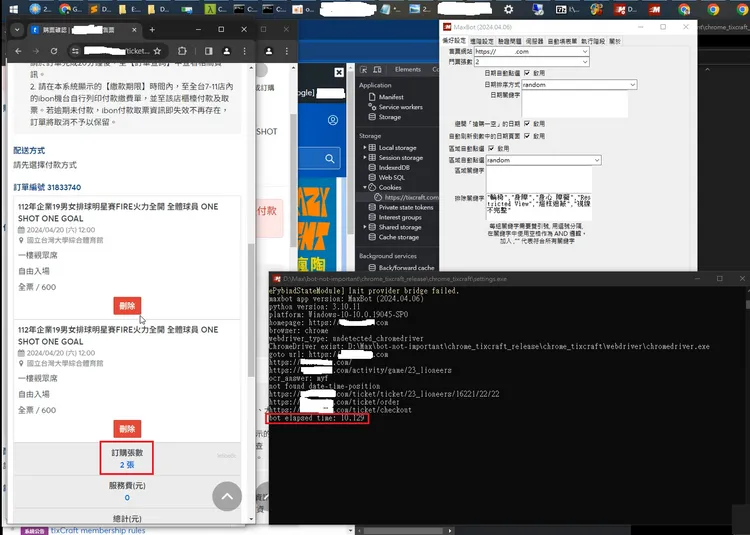This screenshot has height=535, width=750.
Task: Click the order number 訂單編號 31833740
Action: point(47,187)
